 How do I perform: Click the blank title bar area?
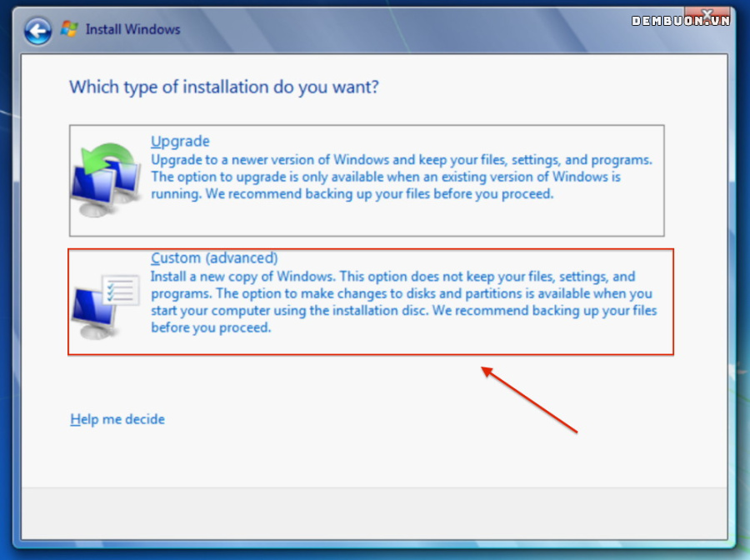coord(407,30)
